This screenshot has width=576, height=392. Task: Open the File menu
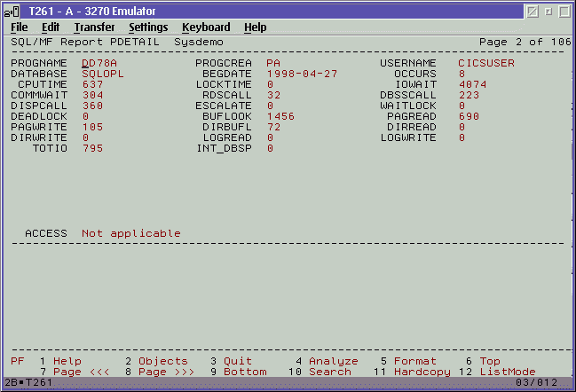tap(20, 27)
